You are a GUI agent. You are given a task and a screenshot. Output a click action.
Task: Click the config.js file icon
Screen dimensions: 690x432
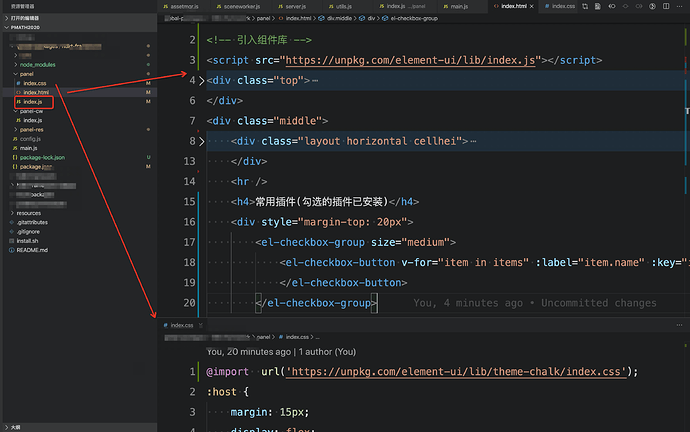pyautogui.click(x=14, y=139)
